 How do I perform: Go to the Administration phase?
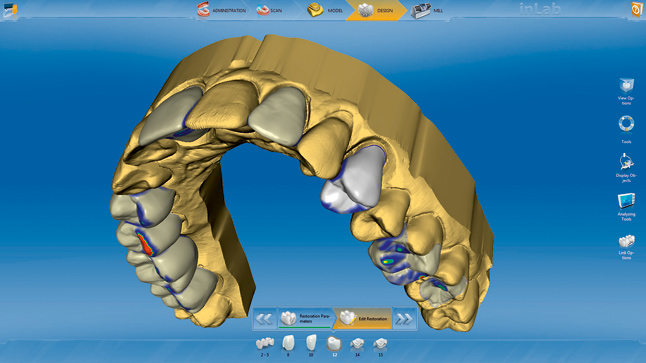[x=222, y=10]
